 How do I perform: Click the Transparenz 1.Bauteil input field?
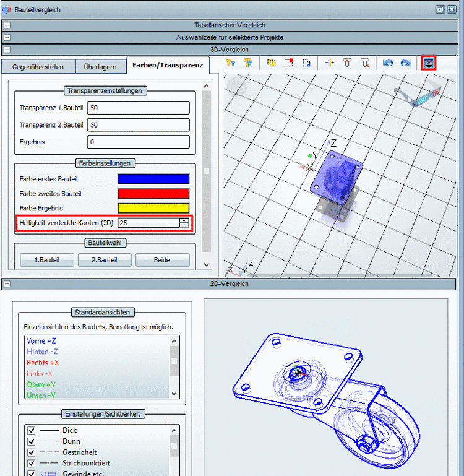click(x=139, y=108)
